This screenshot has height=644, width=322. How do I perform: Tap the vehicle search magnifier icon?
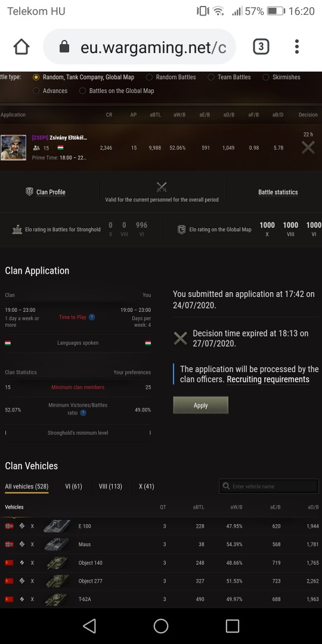[x=226, y=487]
